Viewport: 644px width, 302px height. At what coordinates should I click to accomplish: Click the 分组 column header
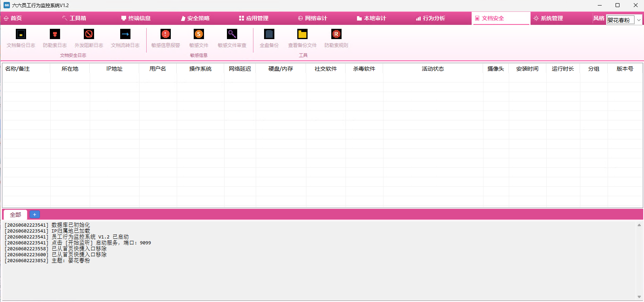tap(594, 69)
